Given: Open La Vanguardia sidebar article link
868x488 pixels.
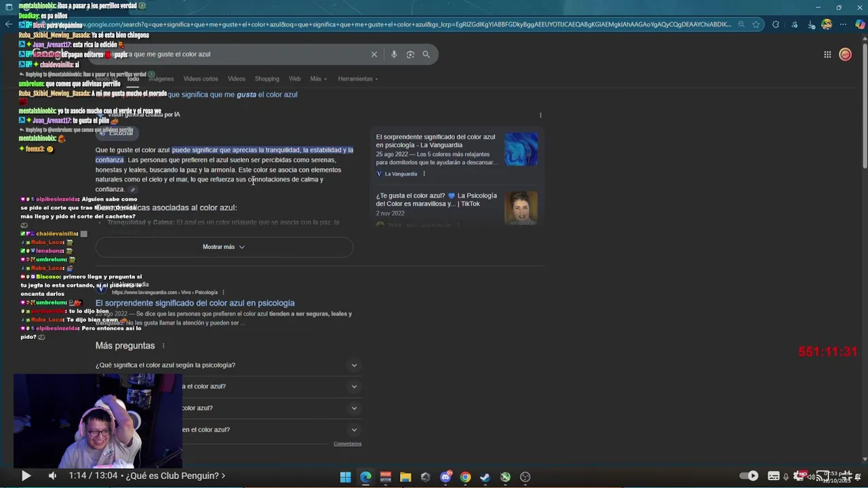Looking at the screenshot, I should (x=436, y=141).
